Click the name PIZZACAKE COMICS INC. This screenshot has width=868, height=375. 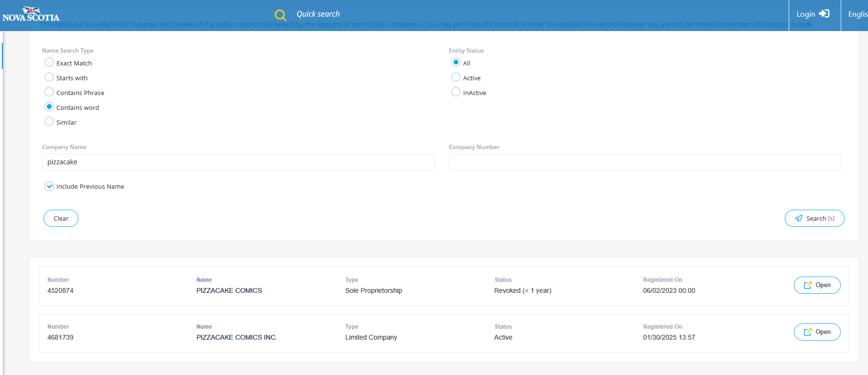coord(237,337)
